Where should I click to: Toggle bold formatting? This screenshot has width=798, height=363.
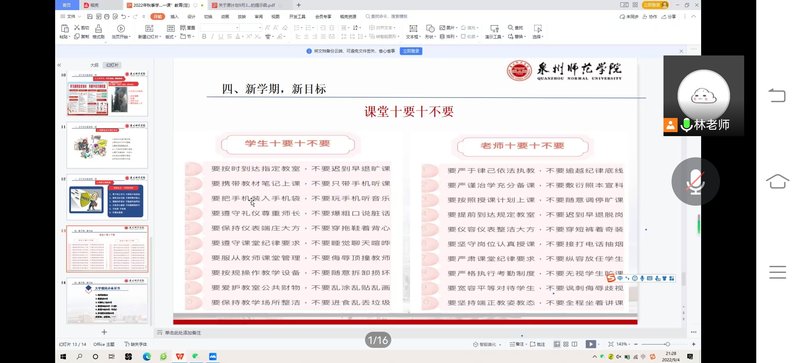point(205,37)
